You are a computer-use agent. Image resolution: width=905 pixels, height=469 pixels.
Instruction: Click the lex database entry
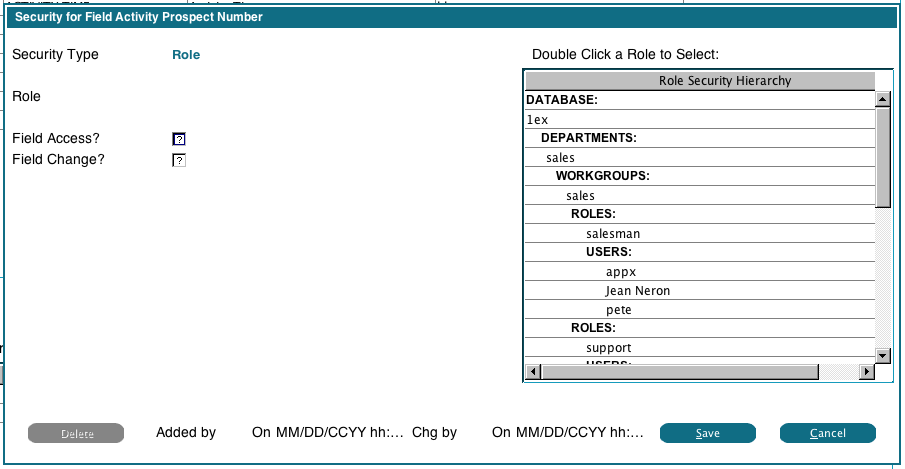pos(538,120)
